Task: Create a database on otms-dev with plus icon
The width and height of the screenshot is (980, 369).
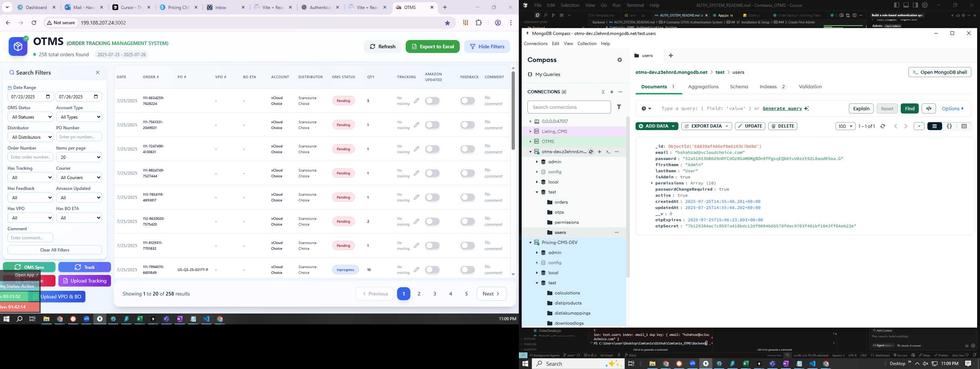Action: [600, 152]
